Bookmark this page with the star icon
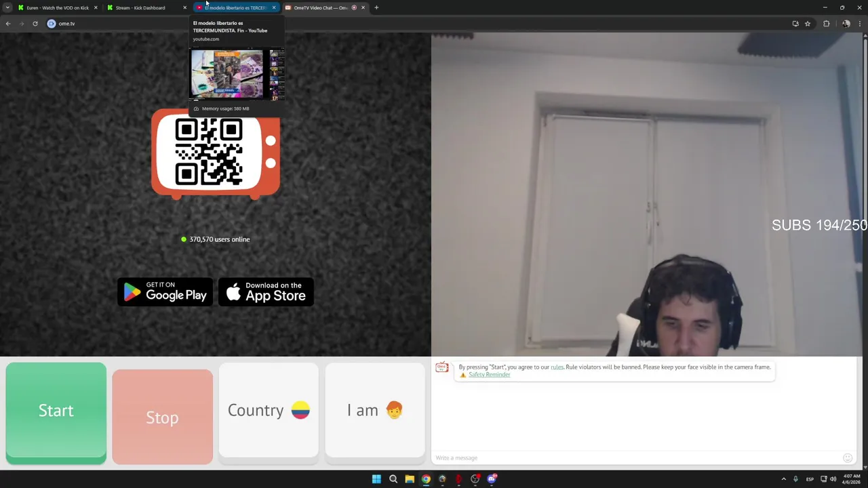Screen dimensions: 868x488 point(808,24)
